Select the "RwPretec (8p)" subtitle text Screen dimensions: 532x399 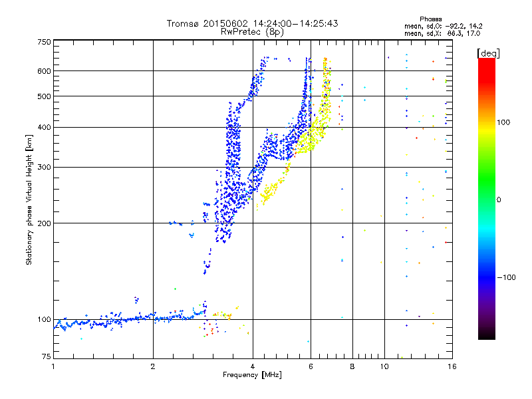pyautogui.click(x=252, y=32)
